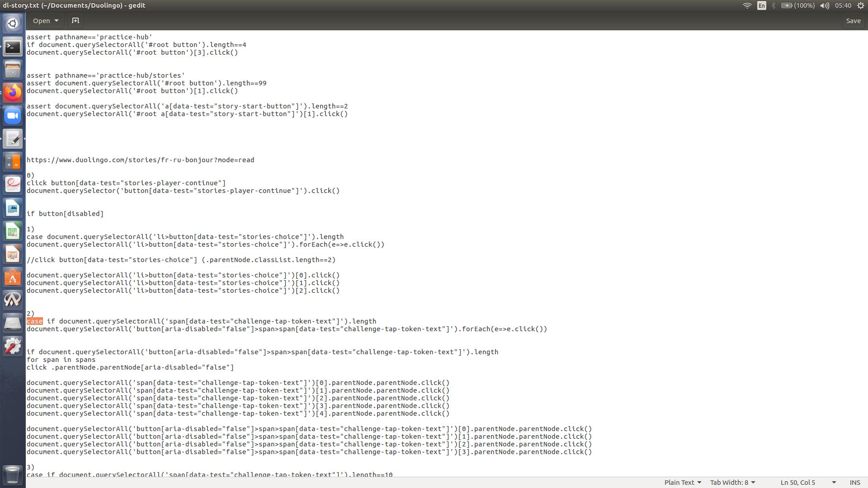Save the dl-story.txt document

853,21
